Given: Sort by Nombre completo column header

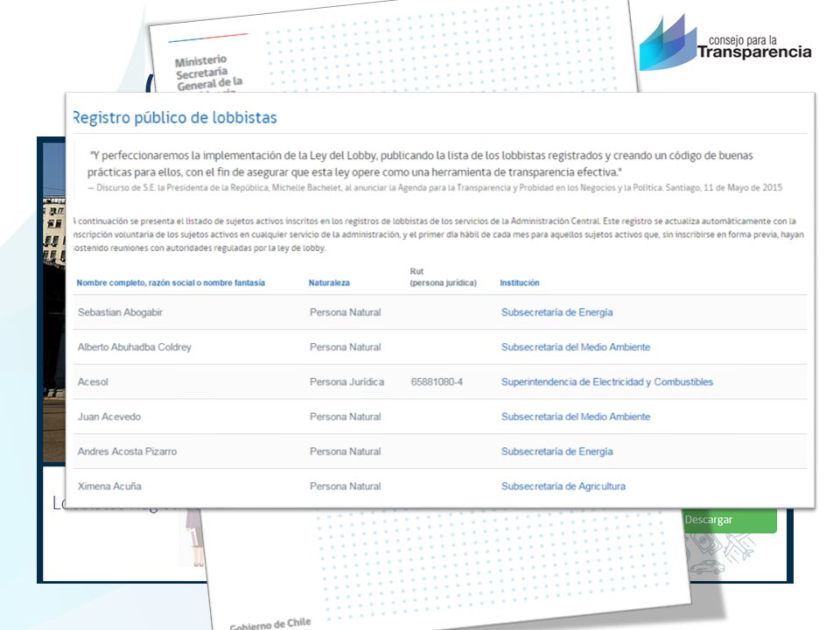Looking at the screenshot, I should (171, 283).
